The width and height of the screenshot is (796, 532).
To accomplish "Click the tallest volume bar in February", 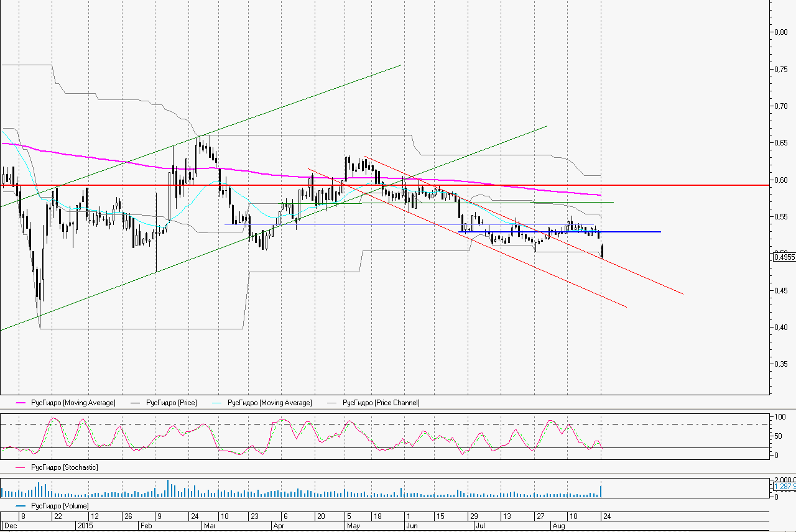I will 168,488.
